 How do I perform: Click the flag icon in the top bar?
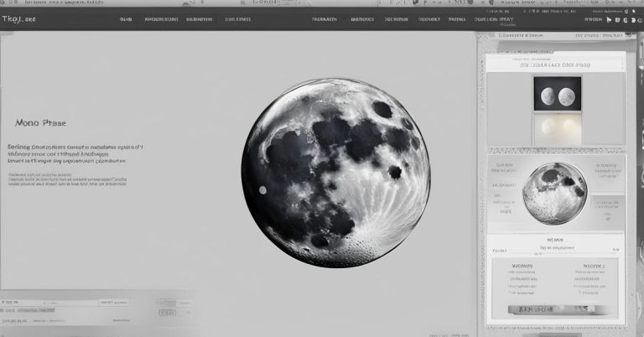tap(609, 20)
